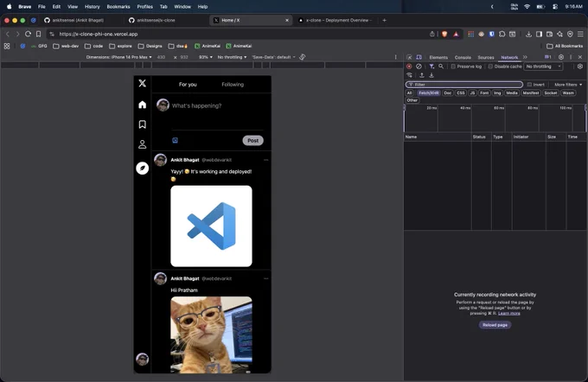Open the Brave hamburger menu
588x382 pixels.
[580, 34]
